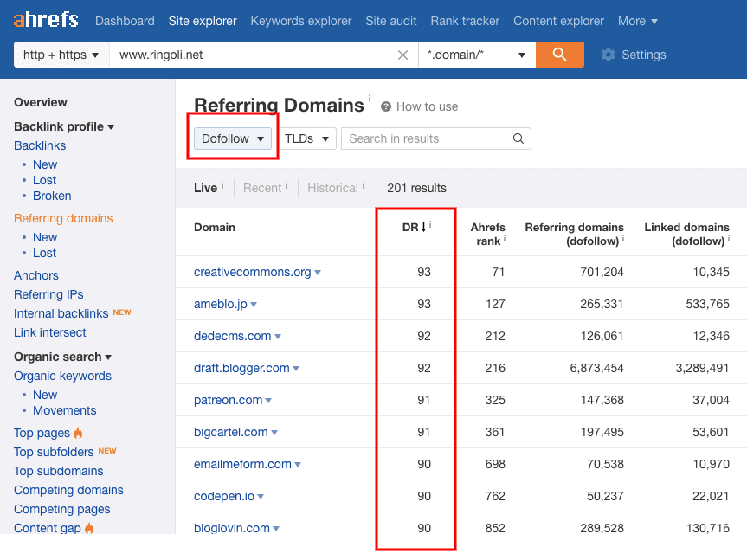Open Top subfolders in the sidebar

pyautogui.click(x=54, y=452)
